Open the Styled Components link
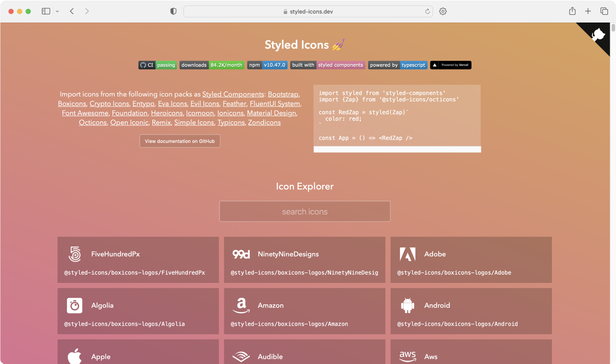The image size is (616, 364). tap(233, 94)
